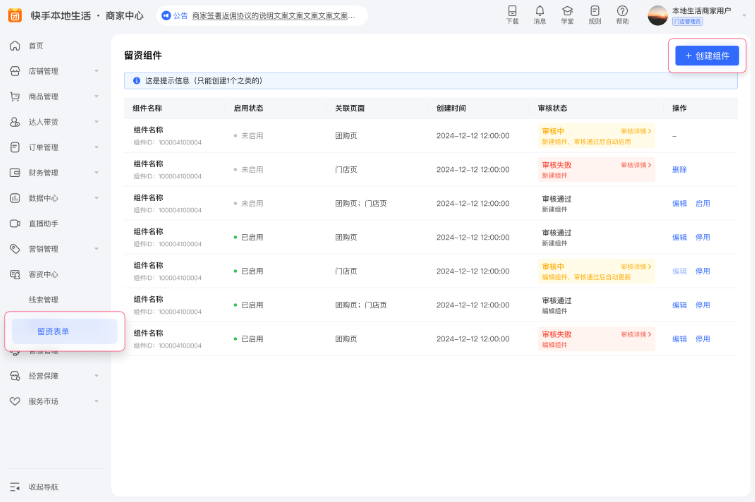Open the 公告 announcement text link

pos(273,15)
